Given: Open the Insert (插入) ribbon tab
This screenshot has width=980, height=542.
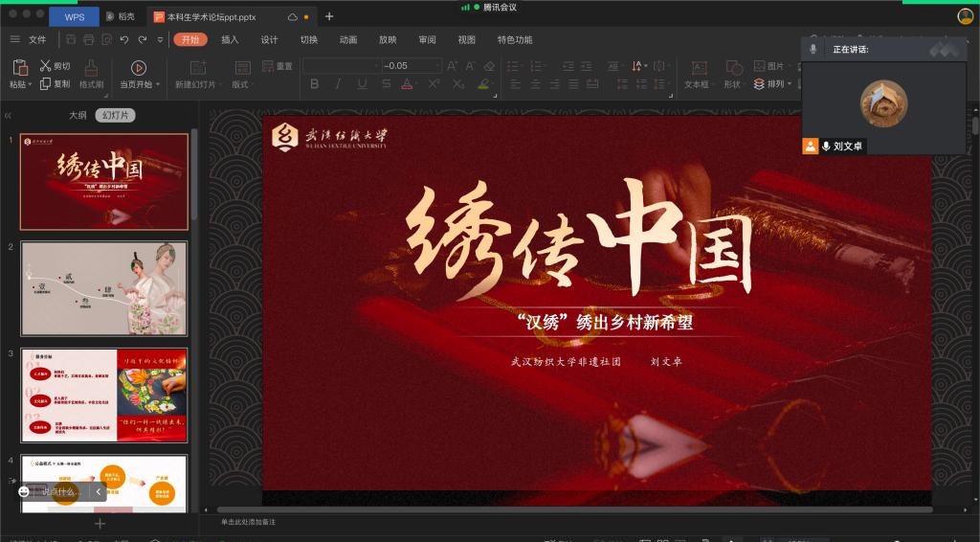Looking at the screenshot, I should tap(230, 39).
